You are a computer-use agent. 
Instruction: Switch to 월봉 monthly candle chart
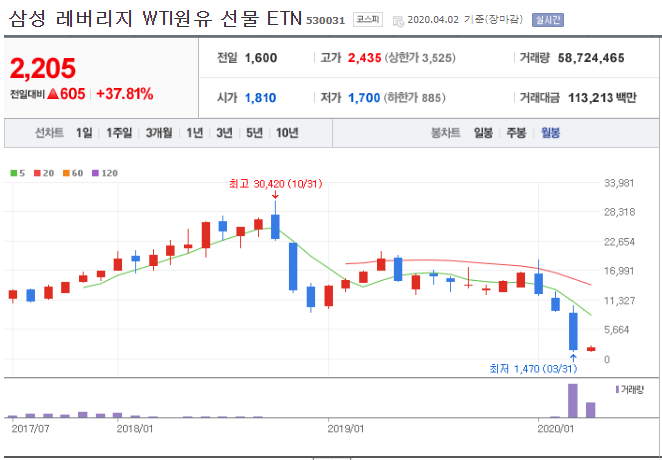pos(551,133)
